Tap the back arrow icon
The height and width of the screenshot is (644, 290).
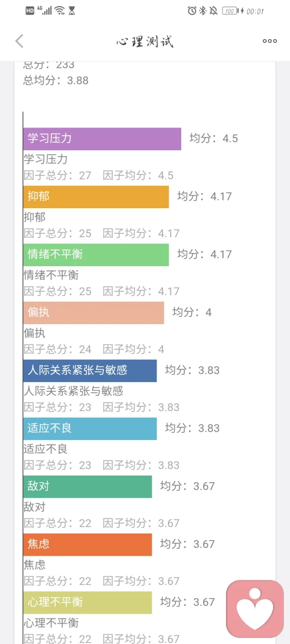click(19, 41)
